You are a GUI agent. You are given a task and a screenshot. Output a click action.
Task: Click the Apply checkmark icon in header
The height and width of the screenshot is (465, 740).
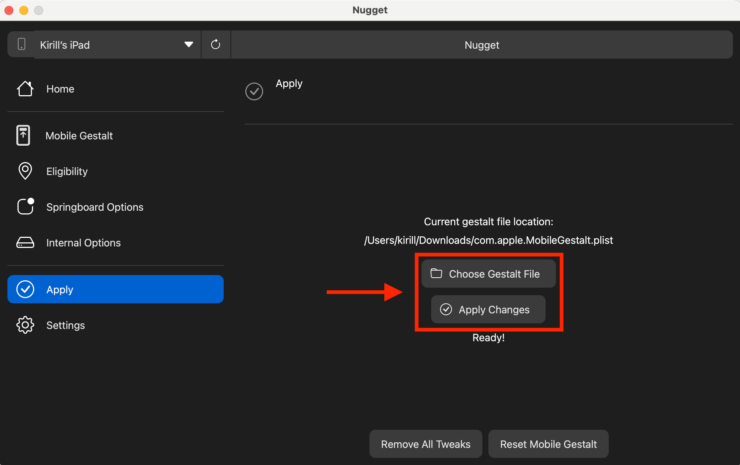click(255, 91)
